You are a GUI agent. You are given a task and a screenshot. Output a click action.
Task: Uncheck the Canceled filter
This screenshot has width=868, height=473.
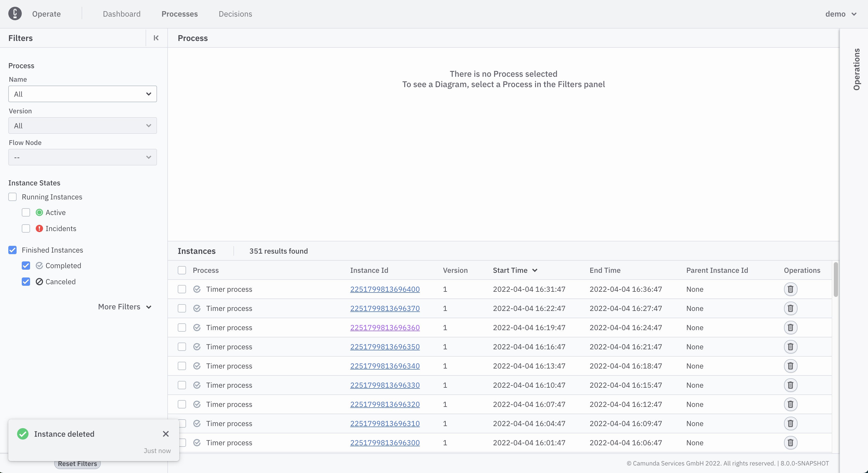point(26,282)
